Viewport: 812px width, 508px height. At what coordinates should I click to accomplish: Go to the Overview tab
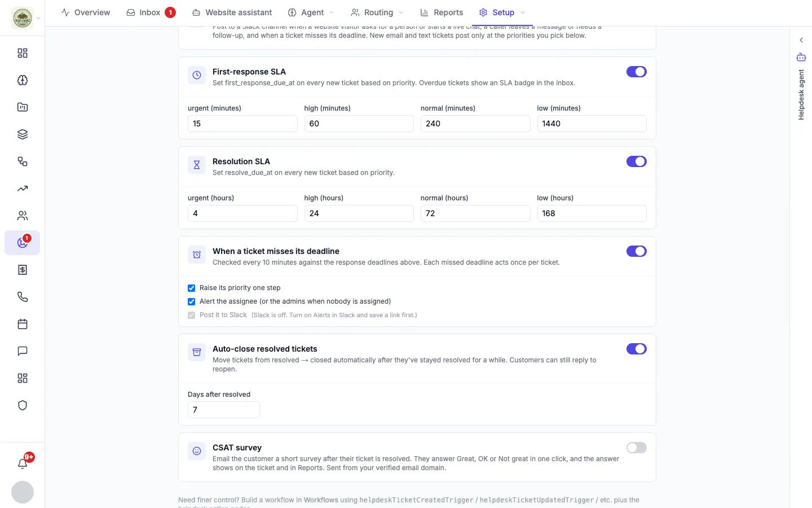pos(86,12)
